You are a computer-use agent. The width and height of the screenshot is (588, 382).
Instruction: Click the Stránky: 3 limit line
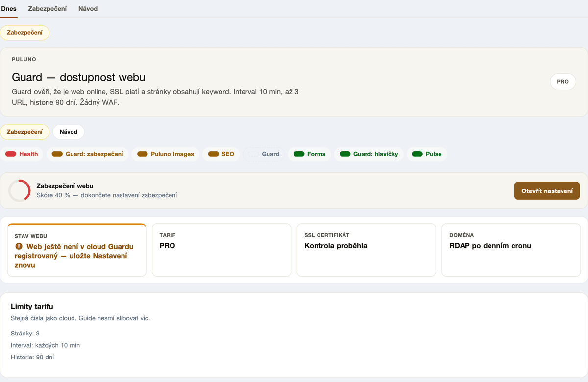click(25, 334)
